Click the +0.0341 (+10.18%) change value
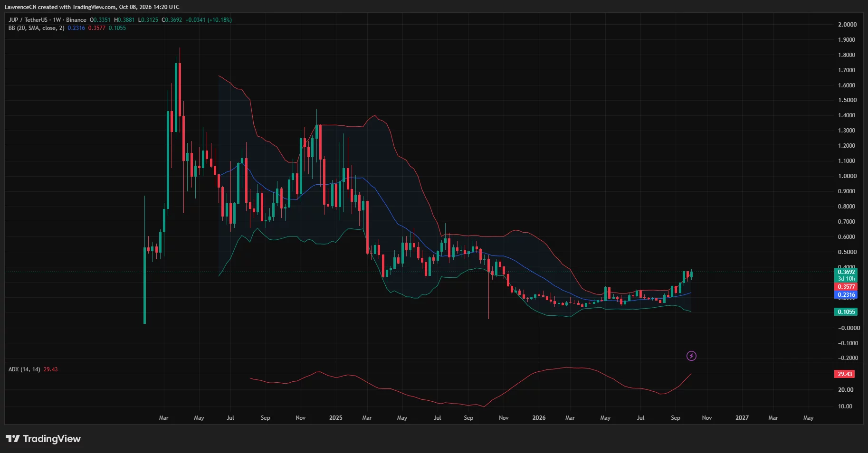This screenshot has width=868, height=453. 209,20
